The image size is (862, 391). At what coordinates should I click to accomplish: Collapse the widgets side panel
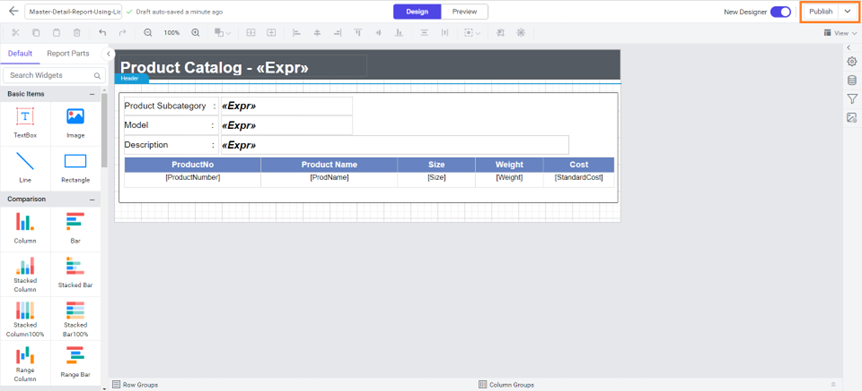click(108, 54)
